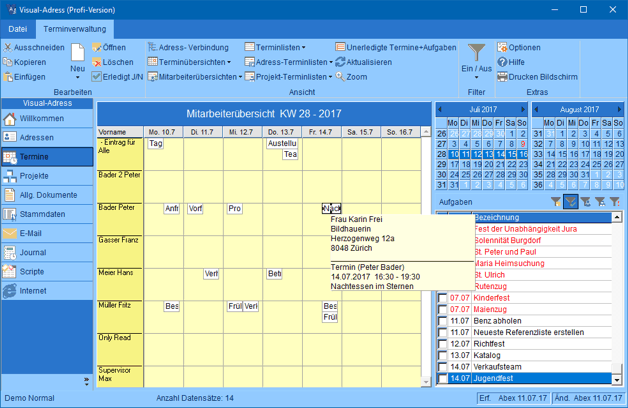
Task: Open Internet in the sidebar
Action: tap(47, 291)
